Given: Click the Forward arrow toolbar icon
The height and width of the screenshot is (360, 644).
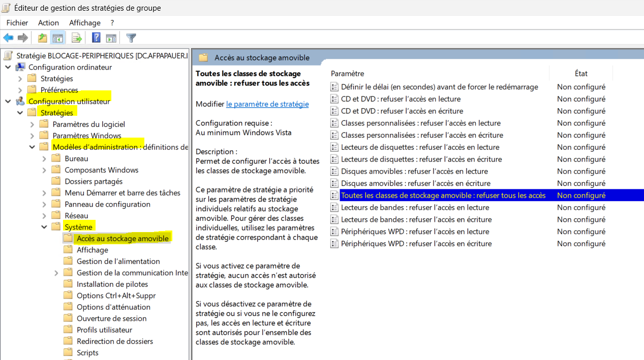Looking at the screenshot, I should pos(22,38).
